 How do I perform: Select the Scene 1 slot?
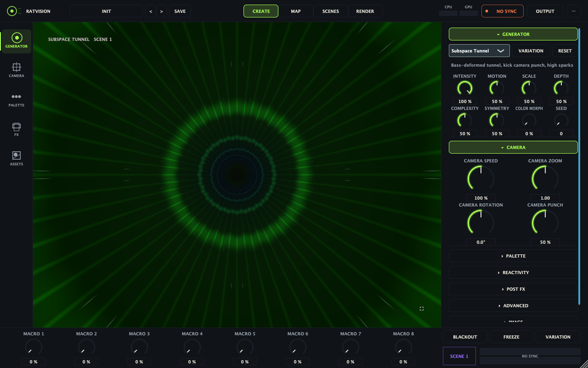pyautogui.click(x=459, y=356)
